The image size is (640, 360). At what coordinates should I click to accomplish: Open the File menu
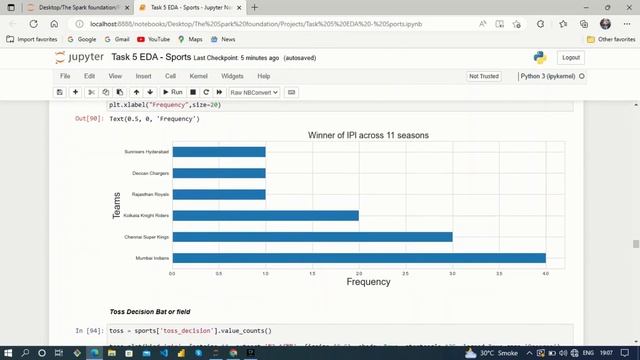(65, 76)
